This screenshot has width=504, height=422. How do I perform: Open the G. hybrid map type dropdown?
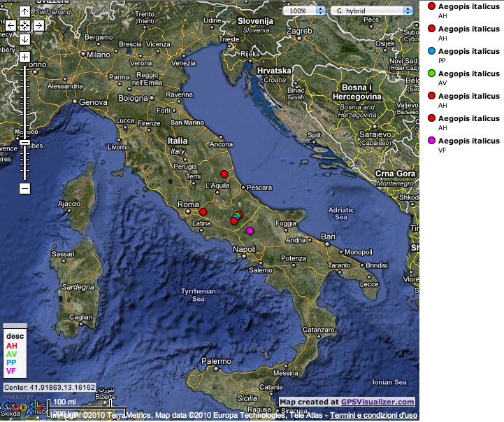point(372,11)
